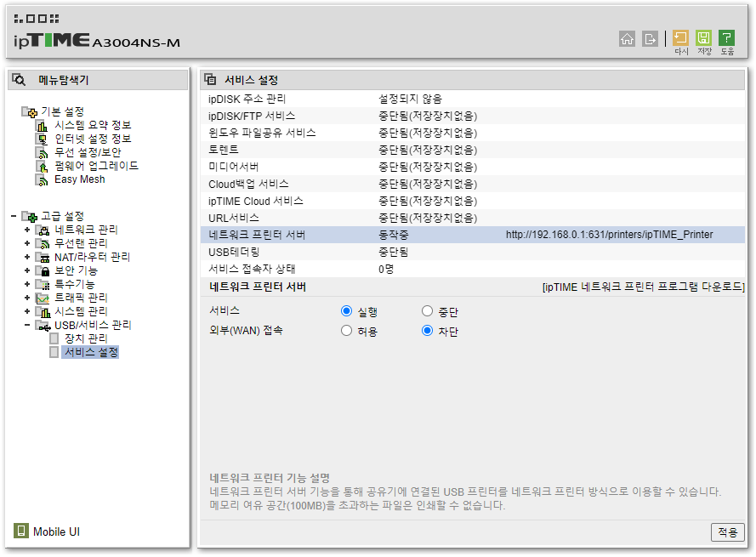Select the ipDISK 주소 관리 row

coord(473,99)
